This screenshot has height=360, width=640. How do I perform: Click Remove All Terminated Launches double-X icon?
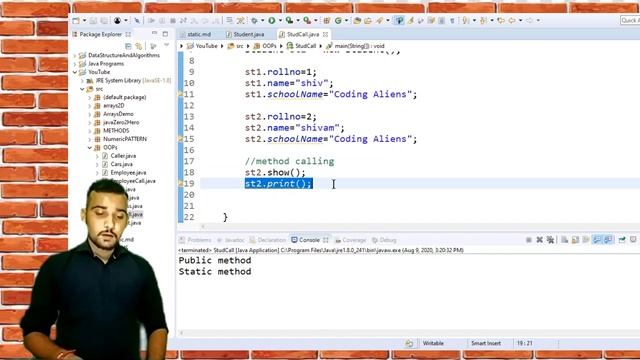[x=550, y=240]
